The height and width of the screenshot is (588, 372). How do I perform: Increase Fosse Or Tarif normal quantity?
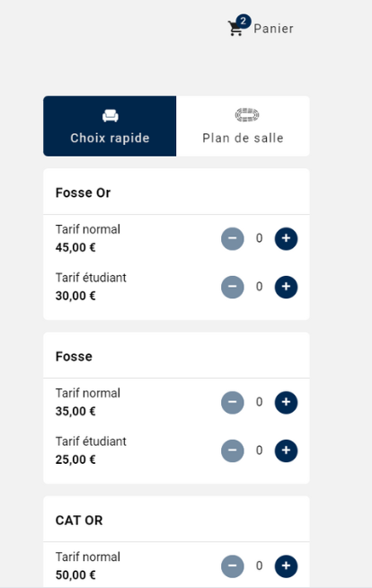pyautogui.click(x=287, y=238)
